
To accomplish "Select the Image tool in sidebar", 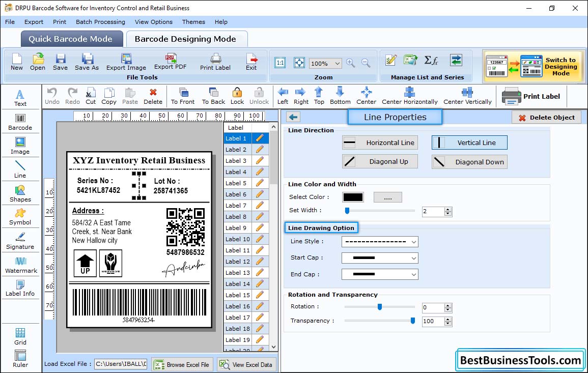I will click(x=20, y=146).
